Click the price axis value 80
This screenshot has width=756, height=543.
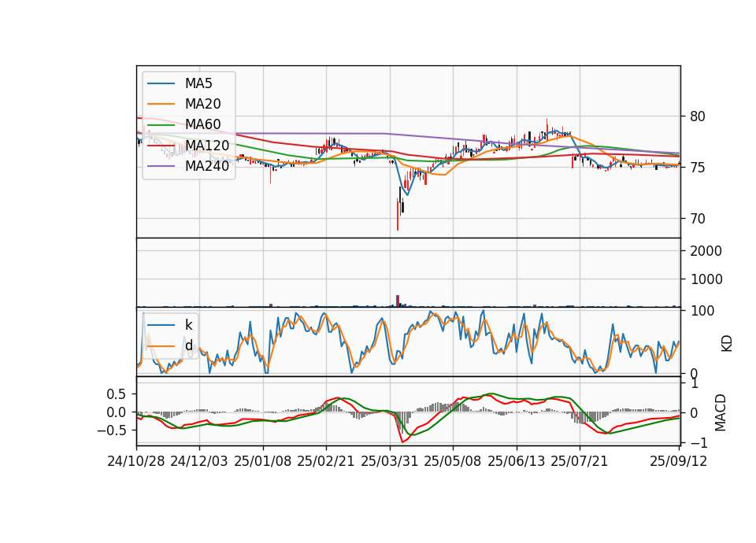coord(698,116)
